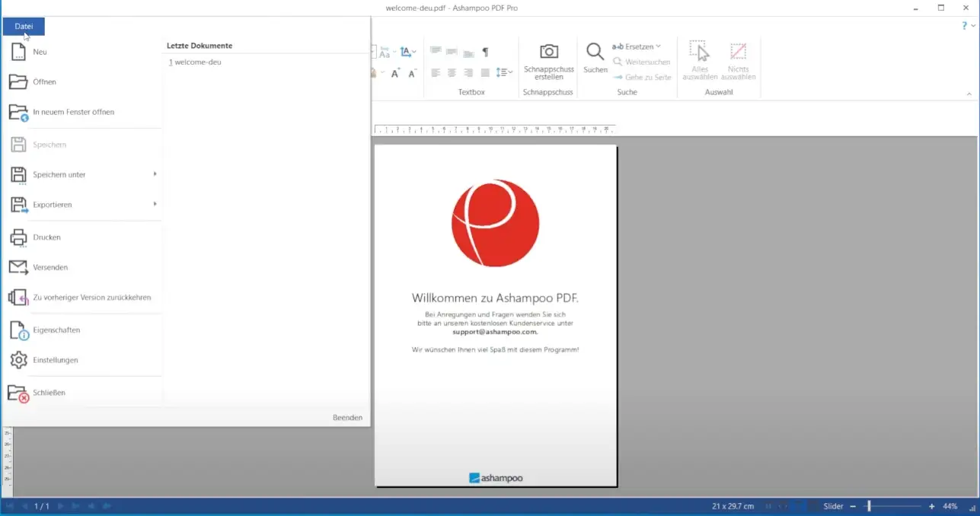The image size is (980, 516).
Task: Open recent document welcome-deu
Action: coord(196,62)
